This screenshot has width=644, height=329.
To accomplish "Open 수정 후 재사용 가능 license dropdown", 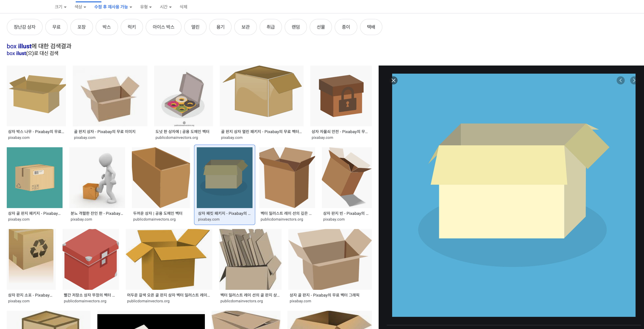I will (113, 7).
